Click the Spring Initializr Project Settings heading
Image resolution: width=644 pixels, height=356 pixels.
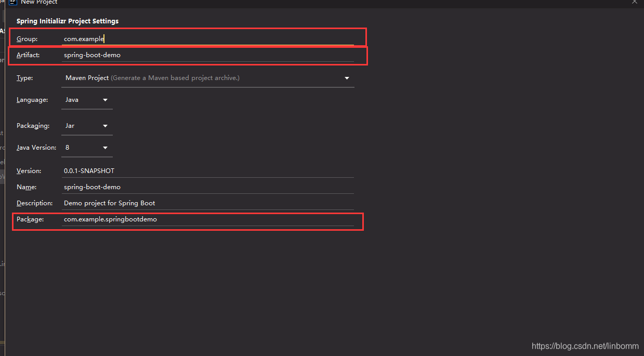[68, 21]
